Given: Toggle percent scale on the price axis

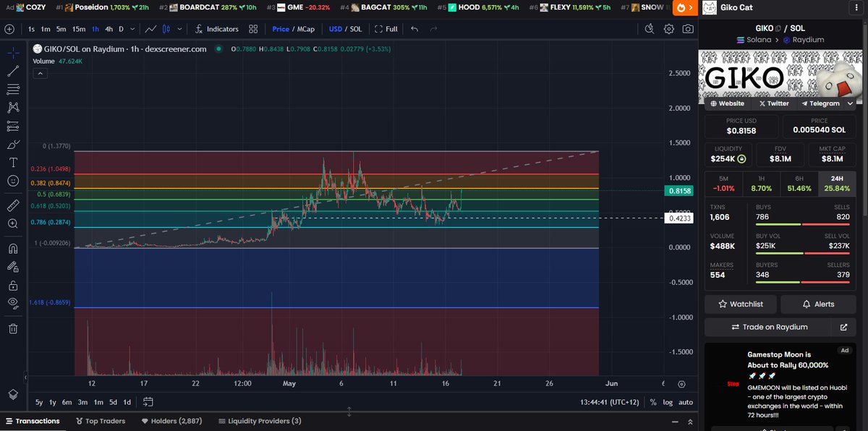Looking at the screenshot, I should tap(653, 402).
